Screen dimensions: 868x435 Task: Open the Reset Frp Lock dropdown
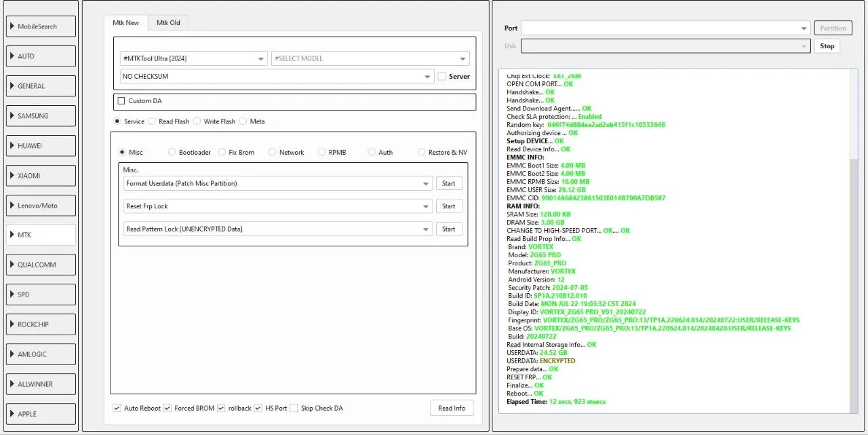(x=278, y=206)
